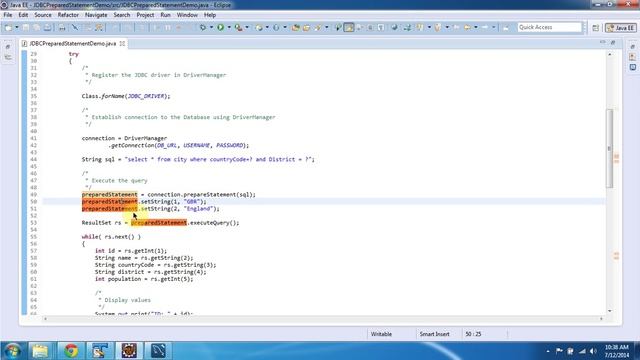Open the Refactor menu
Screen dimensions: 640x360
(68, 15)
